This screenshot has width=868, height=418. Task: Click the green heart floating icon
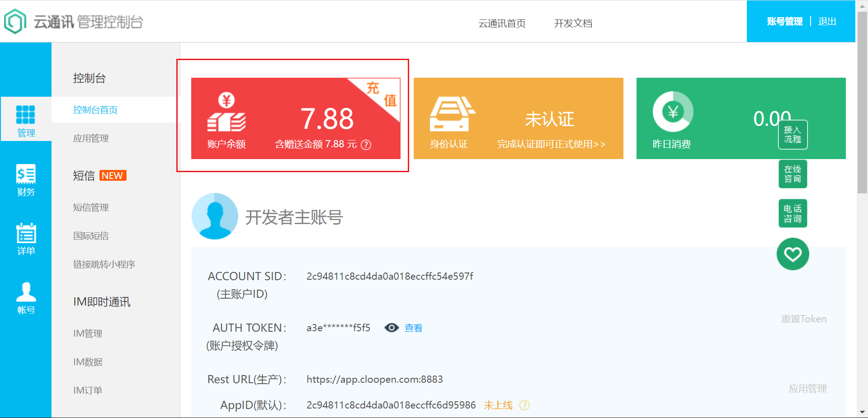pos(793,254)
